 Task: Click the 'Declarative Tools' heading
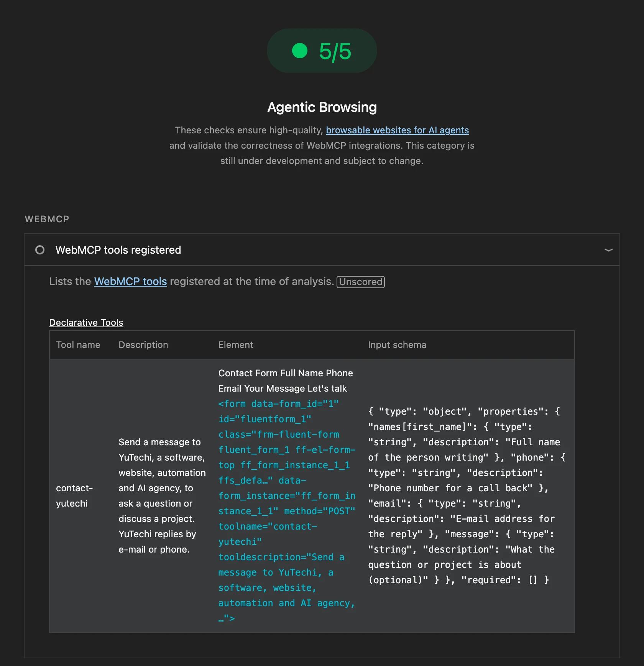click(x=86, y=322)
